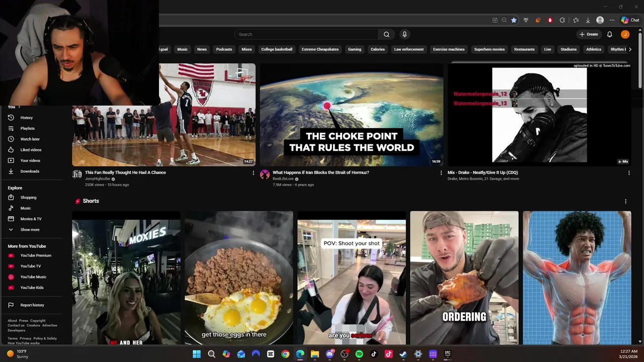Click the YouTube search field
Image resolution: width=644 pixels, height=362 pixels.
(306, 34)
